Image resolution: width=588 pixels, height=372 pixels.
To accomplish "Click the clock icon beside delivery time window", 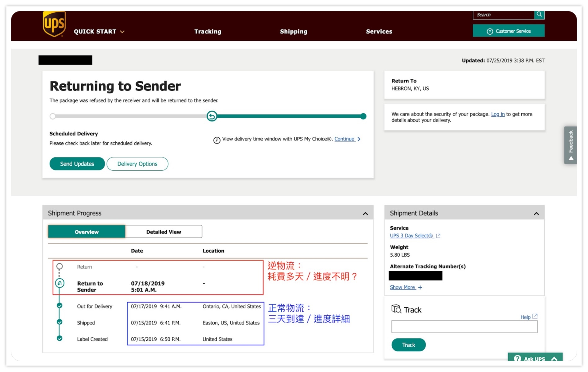I will tap(217, 140).
